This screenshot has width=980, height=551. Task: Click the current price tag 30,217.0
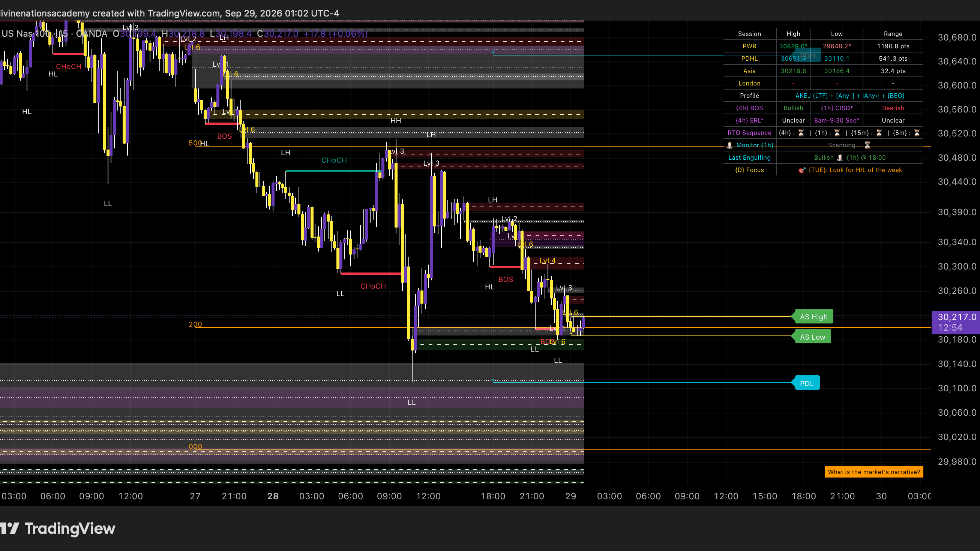[956, 322]
